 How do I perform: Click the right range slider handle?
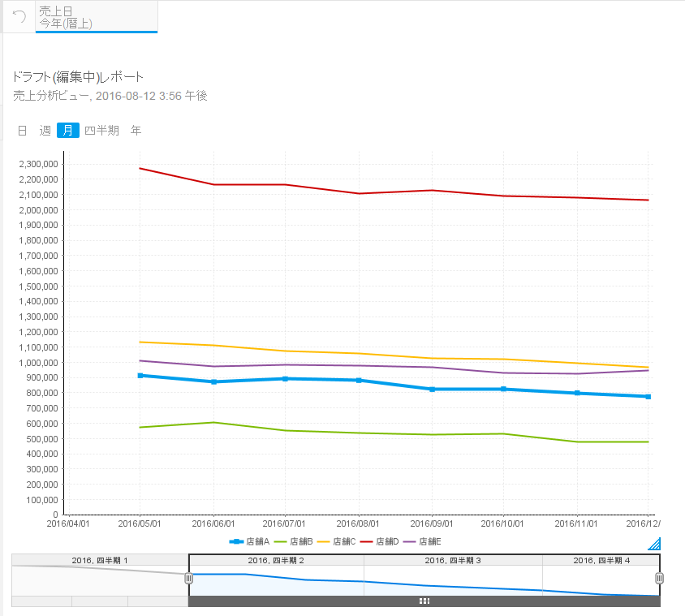tap(659, 579)
